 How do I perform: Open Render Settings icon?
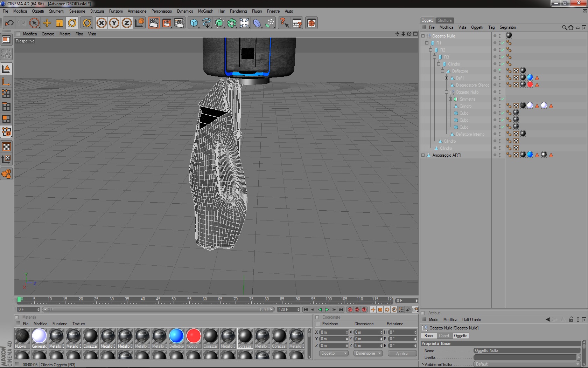[179, 23]
